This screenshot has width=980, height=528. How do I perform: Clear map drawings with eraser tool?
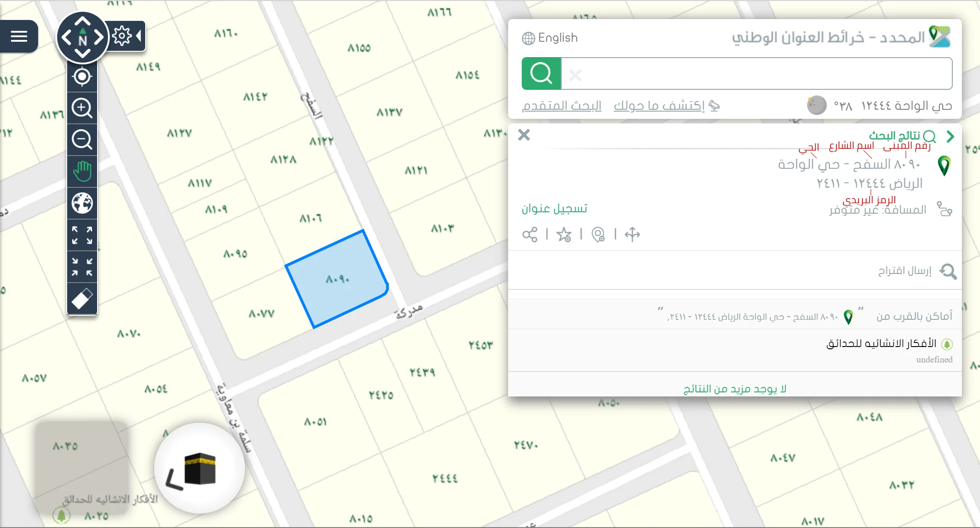pyautogui.click(x=82, y=298)
